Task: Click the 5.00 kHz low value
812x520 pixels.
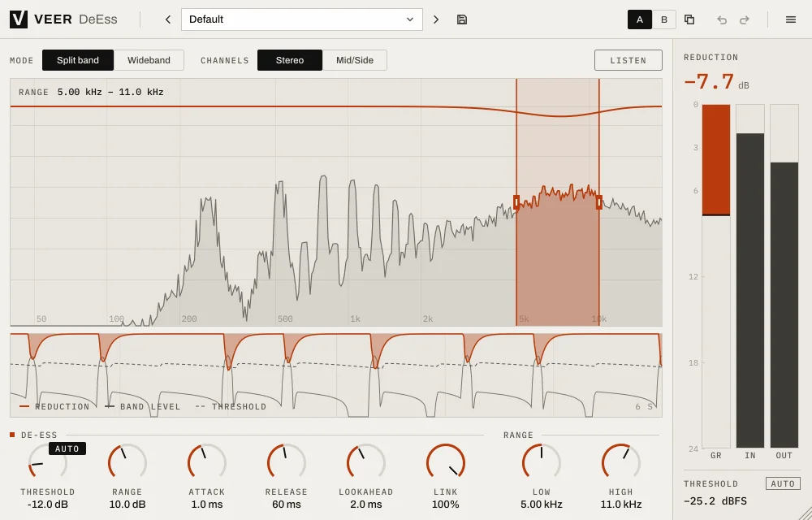Action: point(542,505)
